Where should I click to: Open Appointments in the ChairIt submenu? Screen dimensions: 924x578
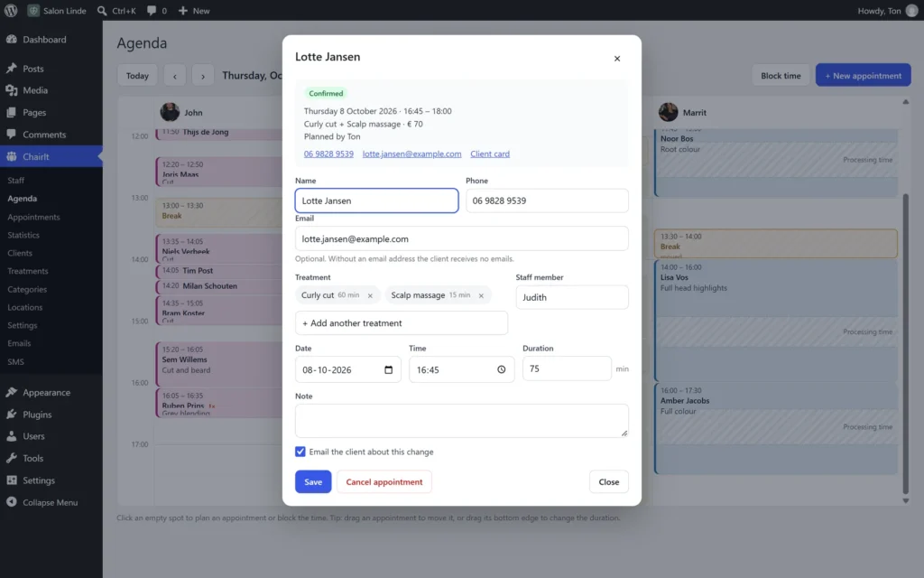point(33,217)
